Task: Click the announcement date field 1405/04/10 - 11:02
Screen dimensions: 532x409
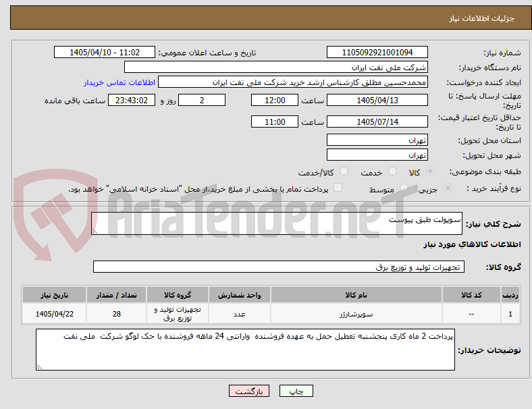Action: click(x=105, y=52)
